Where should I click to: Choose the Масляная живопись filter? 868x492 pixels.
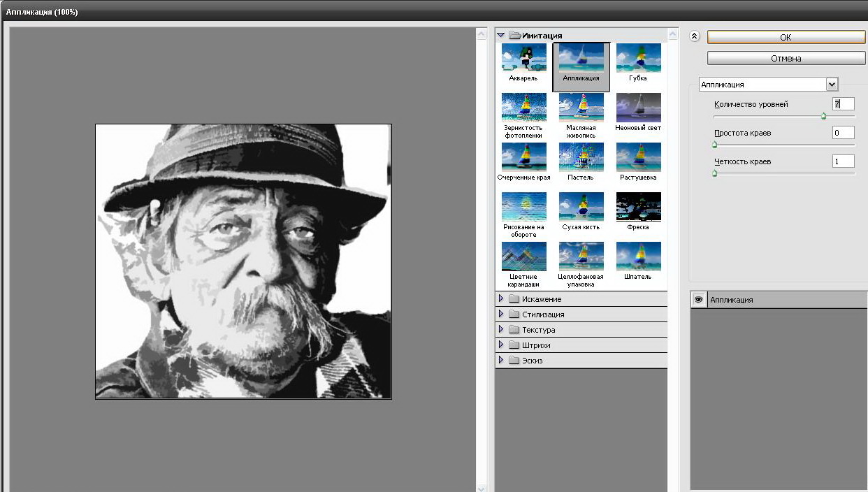point(581,108)
